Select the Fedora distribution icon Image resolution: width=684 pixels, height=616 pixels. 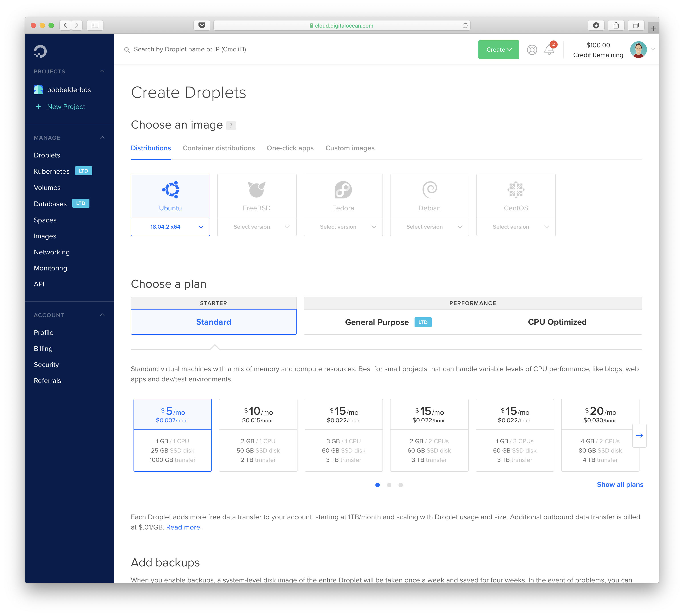coord(343,189)
